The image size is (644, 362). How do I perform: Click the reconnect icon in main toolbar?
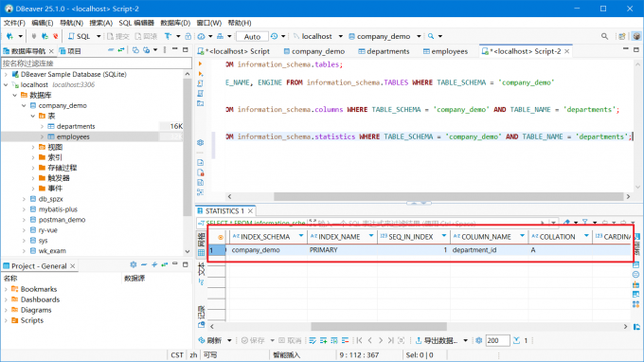(x=45, y=36)
